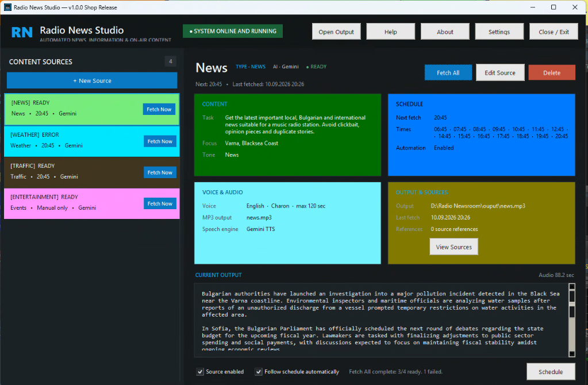
Task: Click the RN app logo
Action: [22, 32]
